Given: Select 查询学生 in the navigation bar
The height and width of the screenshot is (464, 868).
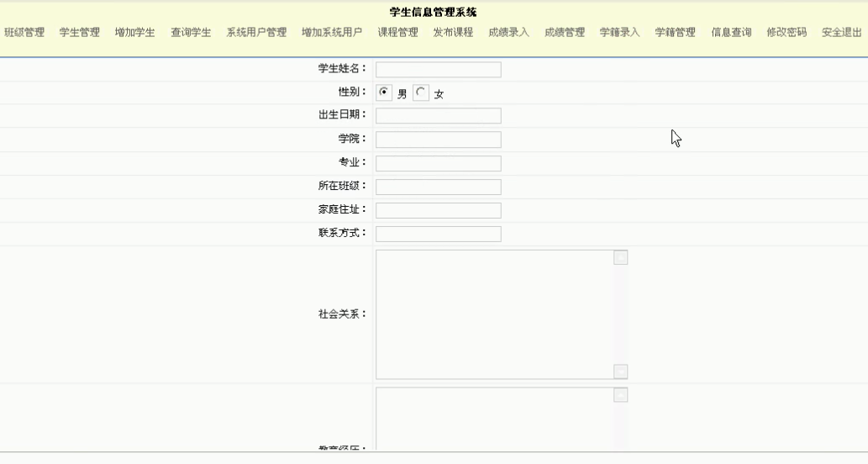Looking at the screenshot, I should (x=191, y=32).
